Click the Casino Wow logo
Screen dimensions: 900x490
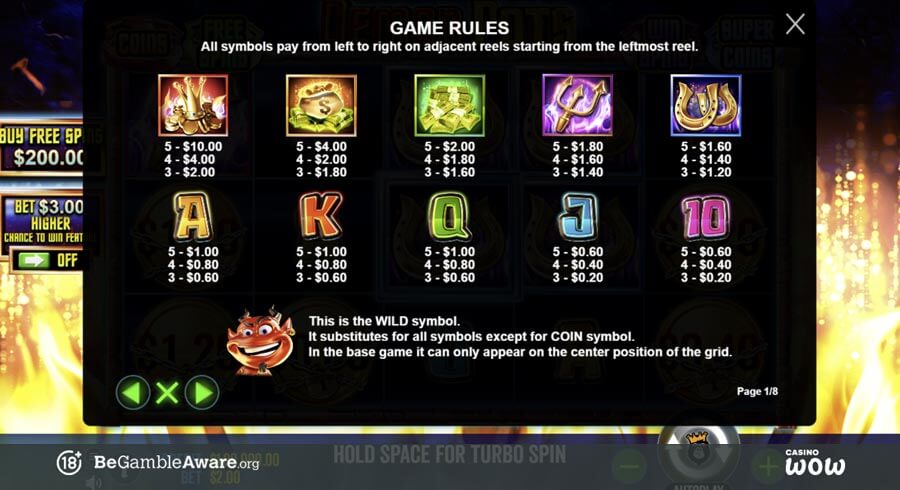coord(815,462)
